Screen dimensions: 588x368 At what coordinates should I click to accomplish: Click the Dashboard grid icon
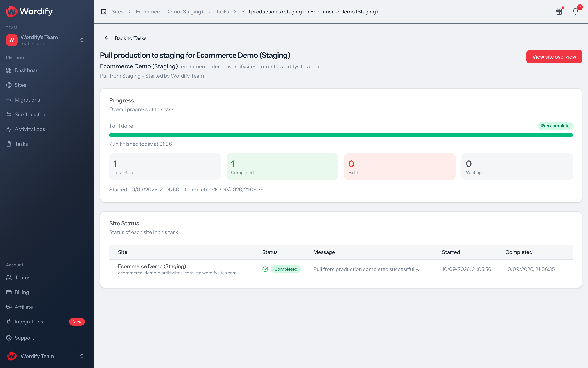[9, 70]
